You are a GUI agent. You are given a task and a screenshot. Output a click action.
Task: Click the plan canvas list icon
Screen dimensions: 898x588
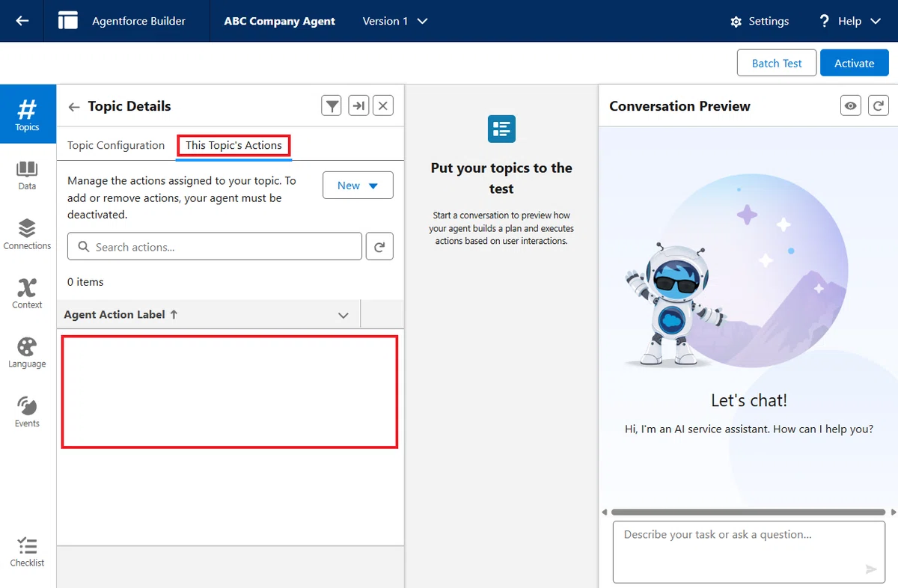[501, 129]
